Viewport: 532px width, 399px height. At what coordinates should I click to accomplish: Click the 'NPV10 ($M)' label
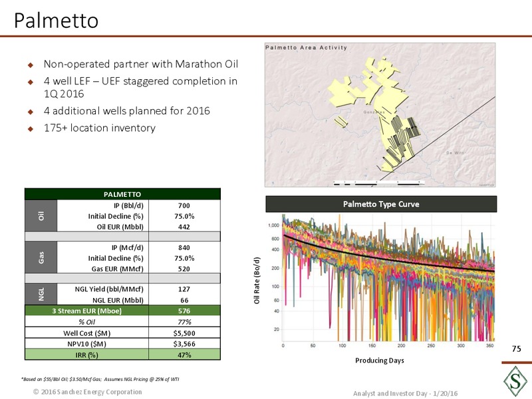click(87, 344)
